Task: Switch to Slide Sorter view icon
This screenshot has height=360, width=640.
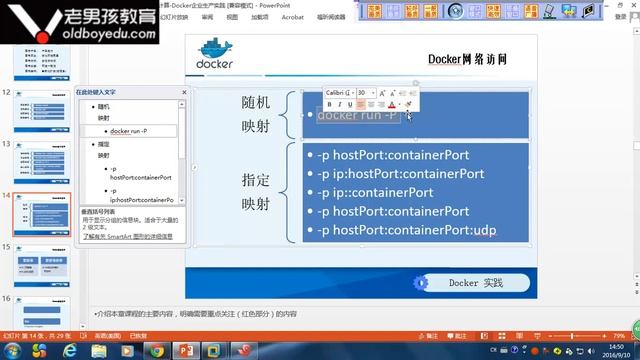Action: pos(502,336)
